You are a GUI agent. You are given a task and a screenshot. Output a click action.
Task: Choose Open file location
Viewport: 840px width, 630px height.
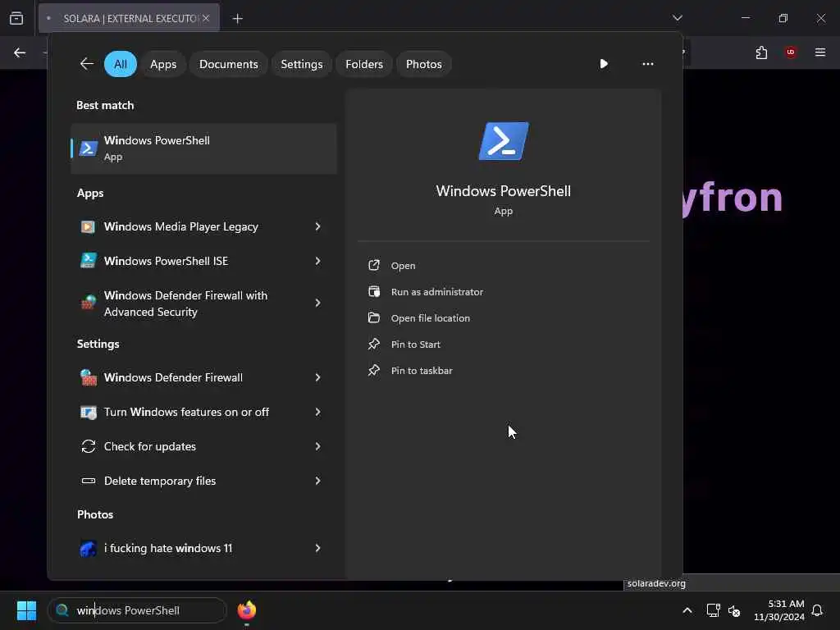pyautogui.click(x=430, y=318)
